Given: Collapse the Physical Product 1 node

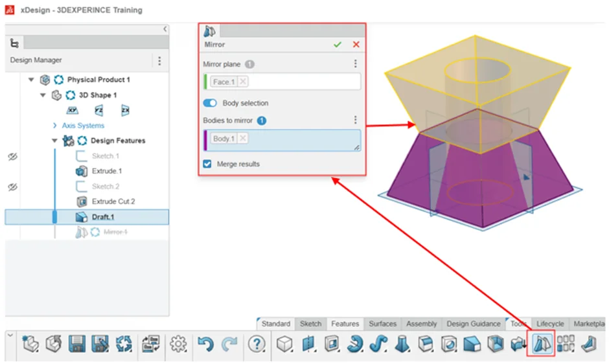Looking at the screenshot, I should pos(31,80).
